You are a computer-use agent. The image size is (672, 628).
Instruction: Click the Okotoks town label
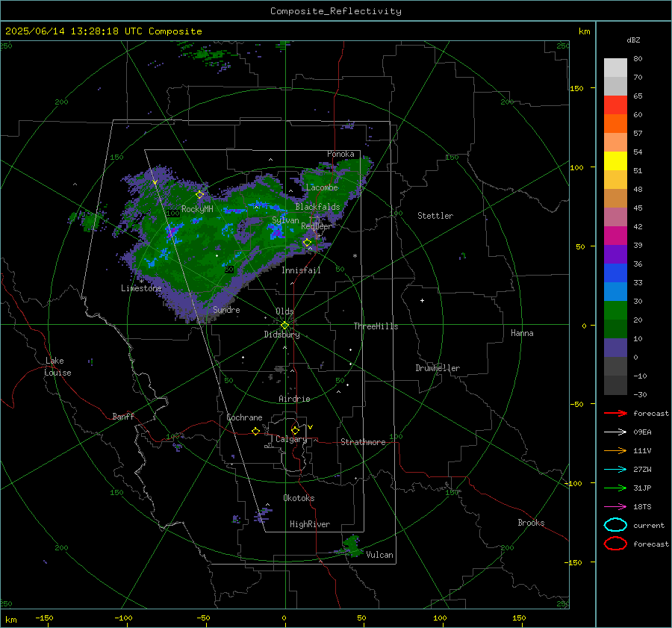point(299,498)
